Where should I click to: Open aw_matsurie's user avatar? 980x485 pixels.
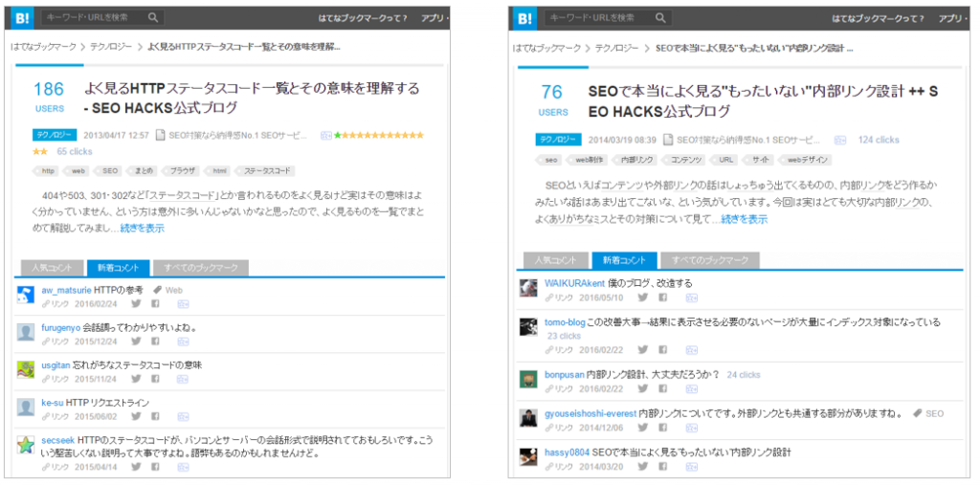[26, 295]
